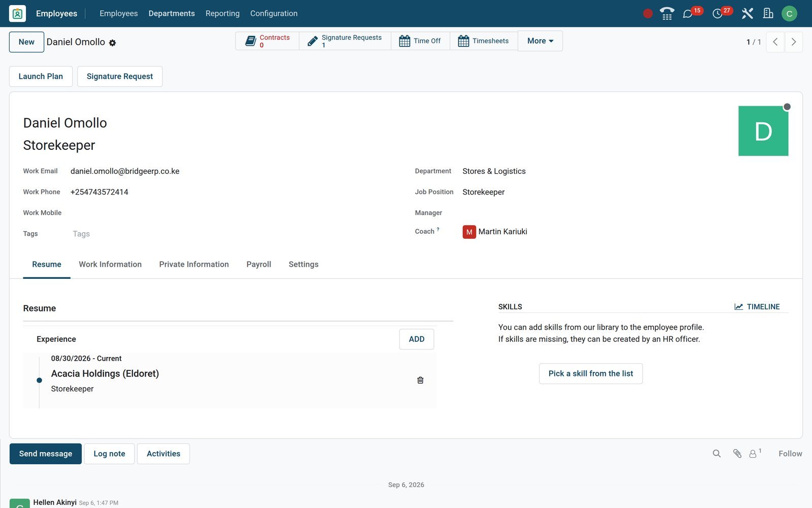Viewport: 812px width, 508px height.
Task: Click the Send message button
Action: tap(46, 454)
